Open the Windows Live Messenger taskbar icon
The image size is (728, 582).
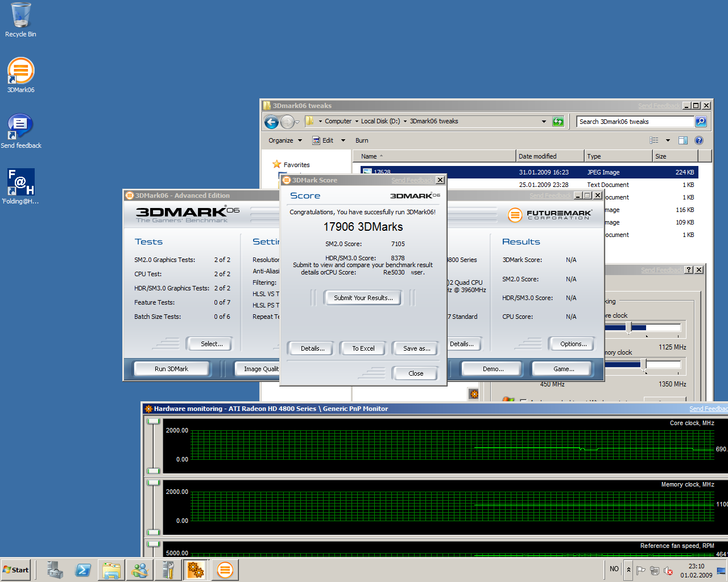tap(139, 570)
